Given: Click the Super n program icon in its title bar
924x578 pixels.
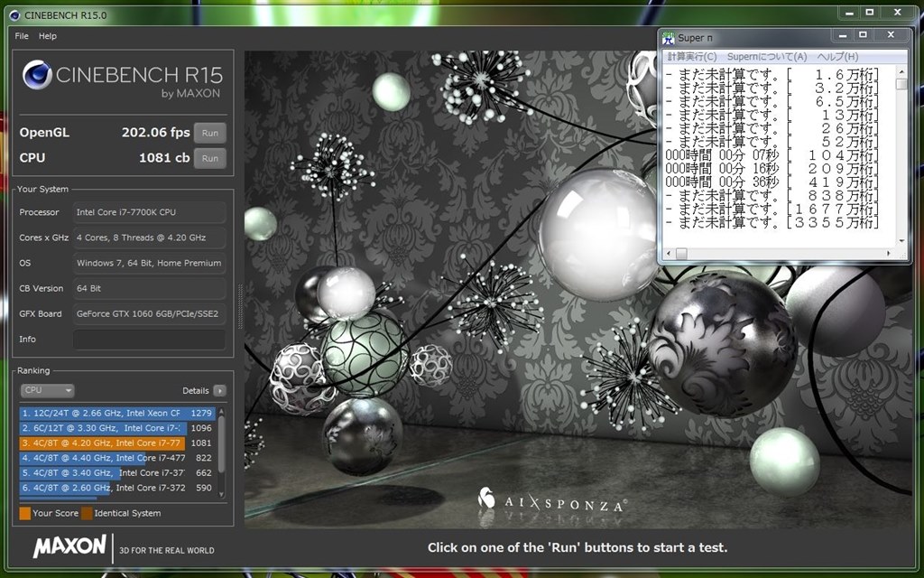Looking at the screenshot, I should click(x=668, y=38).
